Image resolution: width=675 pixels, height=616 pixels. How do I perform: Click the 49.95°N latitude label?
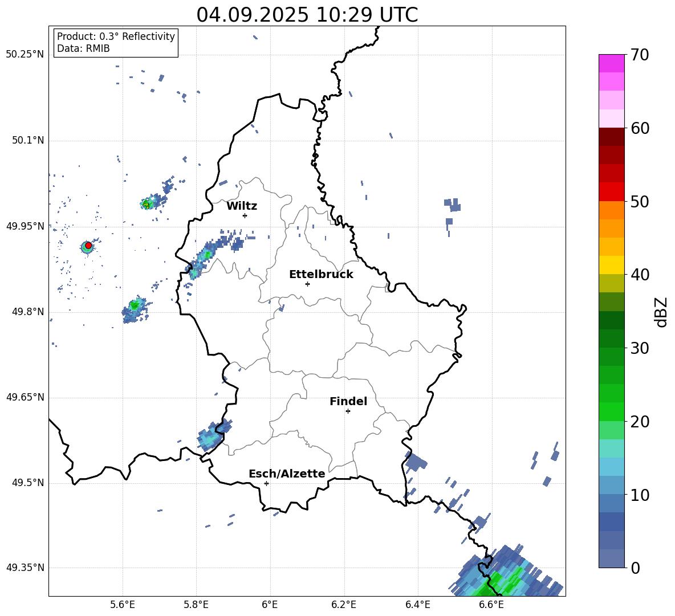pos(25,226)
